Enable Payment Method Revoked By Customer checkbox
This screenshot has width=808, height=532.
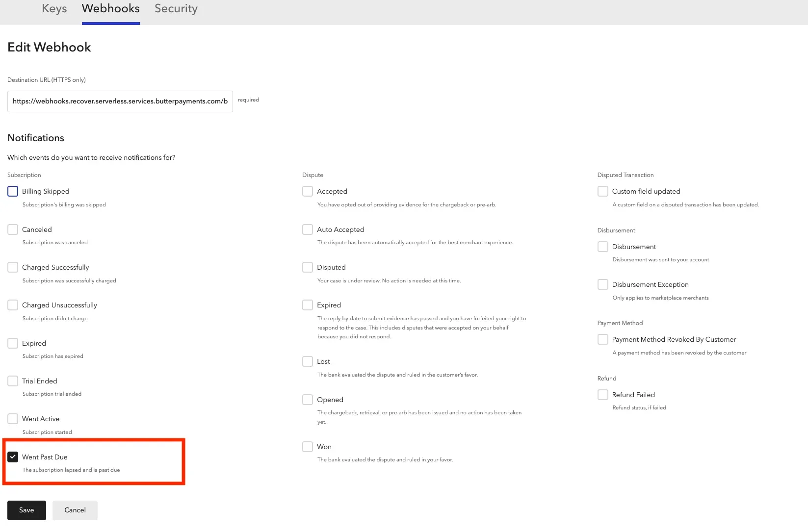[x=603, y=339]
